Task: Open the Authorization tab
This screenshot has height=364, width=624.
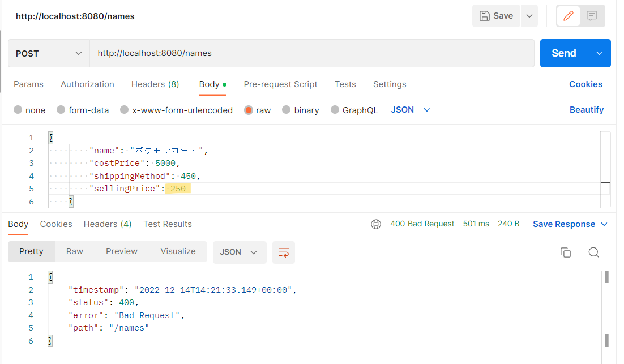Action: [87, 84]
